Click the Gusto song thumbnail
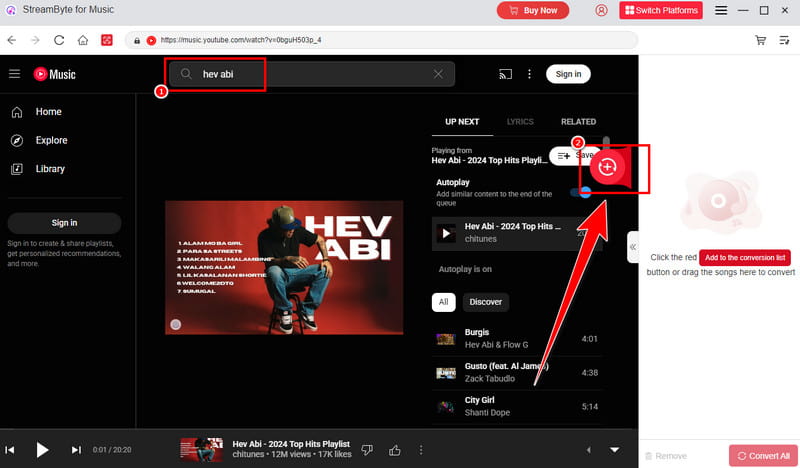Screen dimensions: 800x468 [x=446, y=373]
